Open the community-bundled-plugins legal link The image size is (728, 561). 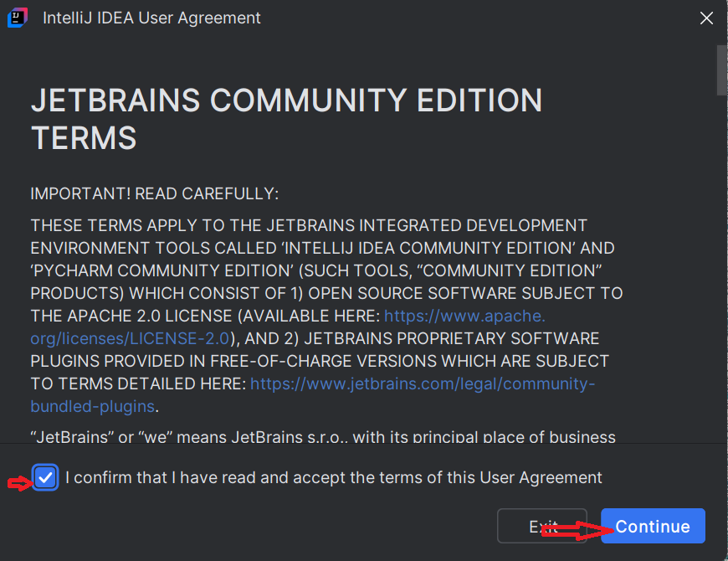[x=312, y=394]
